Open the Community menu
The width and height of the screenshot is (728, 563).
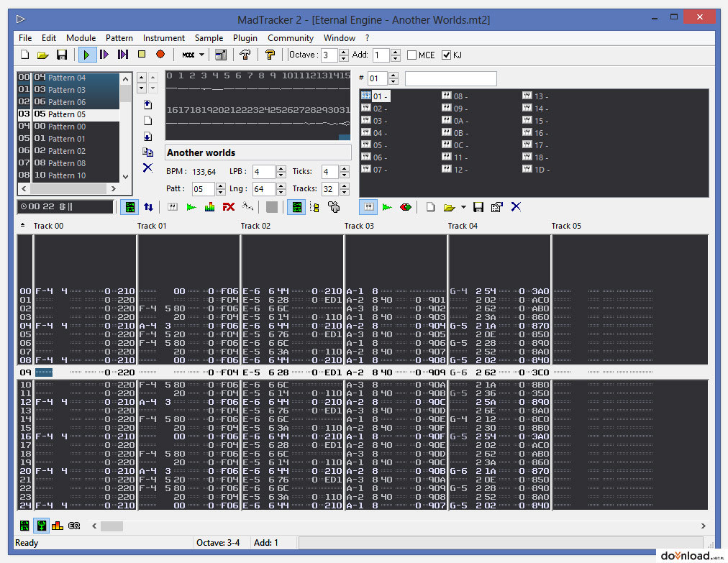tap(291, 38)
